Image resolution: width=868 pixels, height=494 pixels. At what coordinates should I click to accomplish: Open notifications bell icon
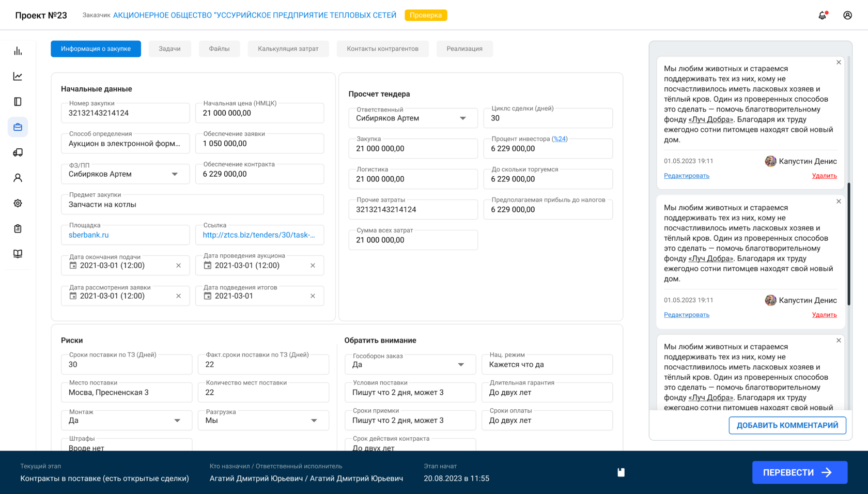tap(823, 15)
